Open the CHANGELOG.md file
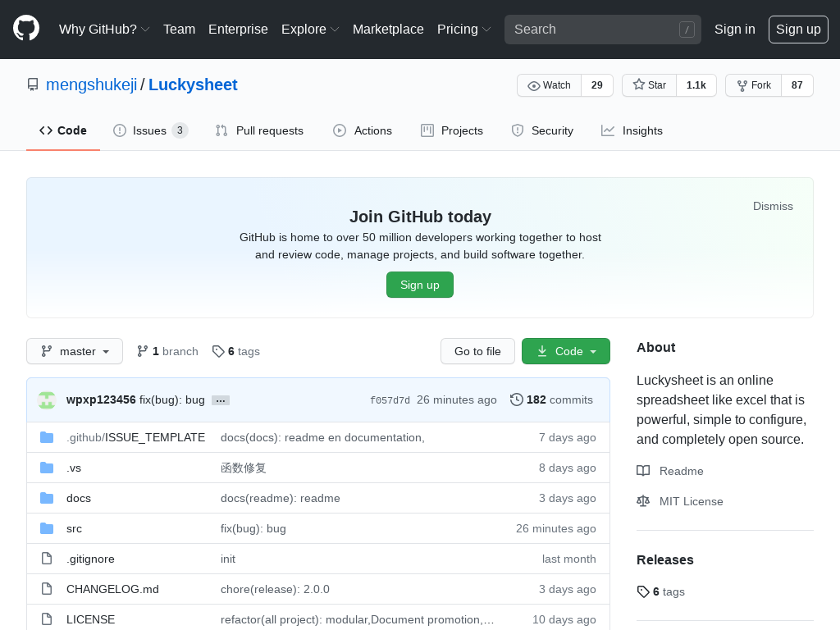The width and height of the screenshot is (840, 630). (x=112, y=589)
